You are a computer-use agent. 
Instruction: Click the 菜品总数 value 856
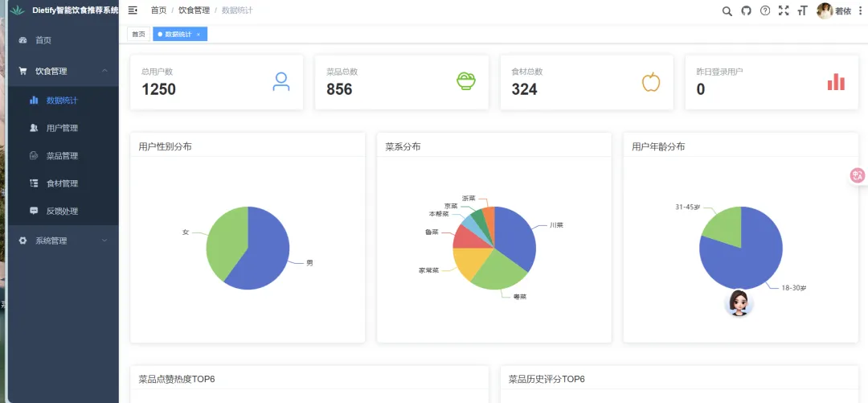[339, 89]
